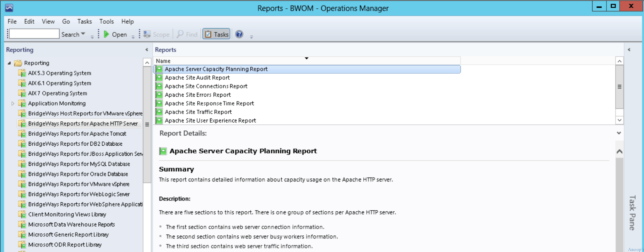Click the Apache Site Errors Report icon

[x=159, y=95]
